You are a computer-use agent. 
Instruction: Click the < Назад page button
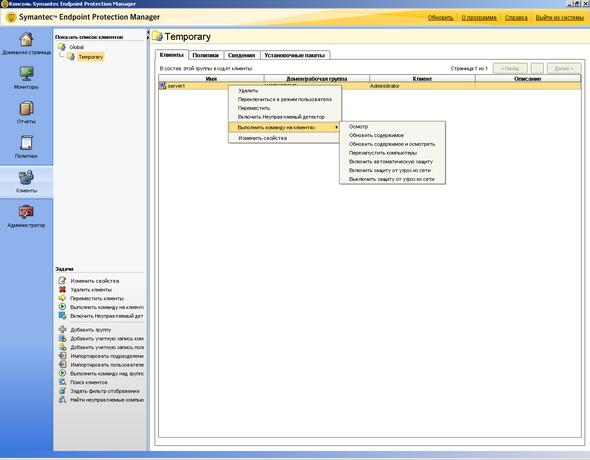tap(510, 68)
